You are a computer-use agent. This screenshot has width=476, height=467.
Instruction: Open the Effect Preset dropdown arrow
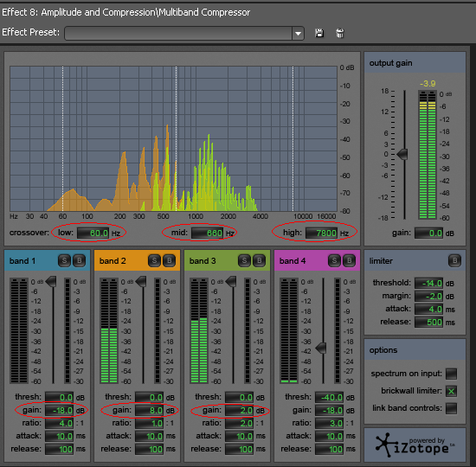pos(298,34)
